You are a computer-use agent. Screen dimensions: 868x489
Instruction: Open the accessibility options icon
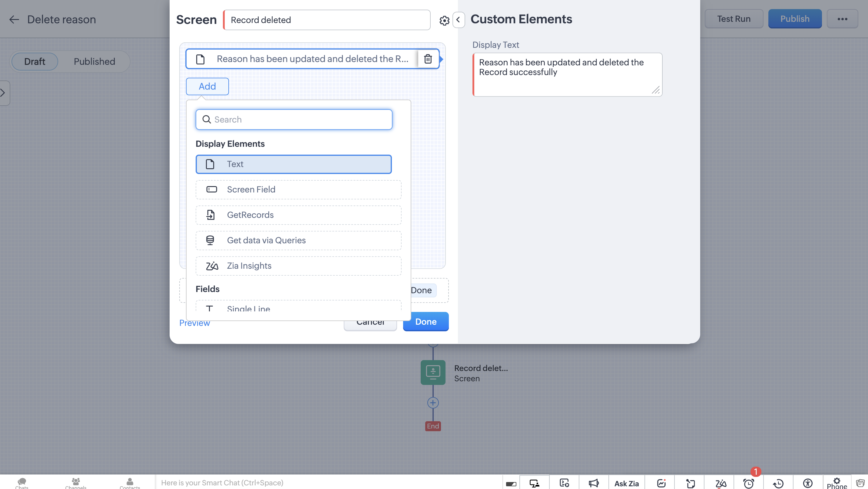pos(808,483)
